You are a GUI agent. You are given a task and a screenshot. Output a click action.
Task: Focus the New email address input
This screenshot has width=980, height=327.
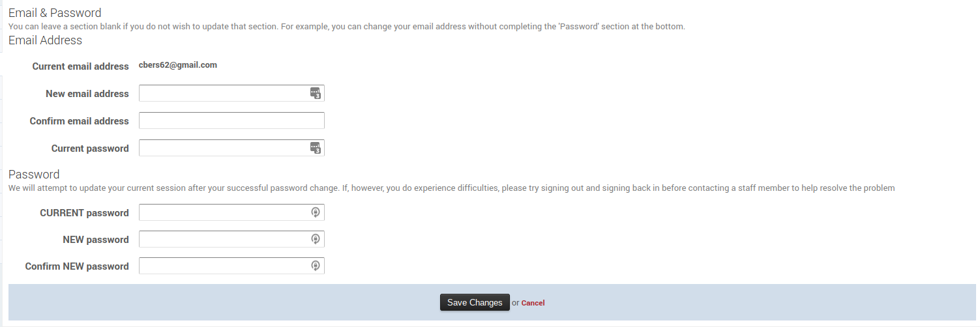point(223,93)
